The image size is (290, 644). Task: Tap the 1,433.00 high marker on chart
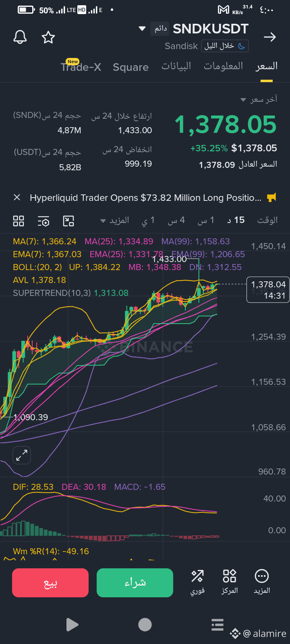coord(169,259)
